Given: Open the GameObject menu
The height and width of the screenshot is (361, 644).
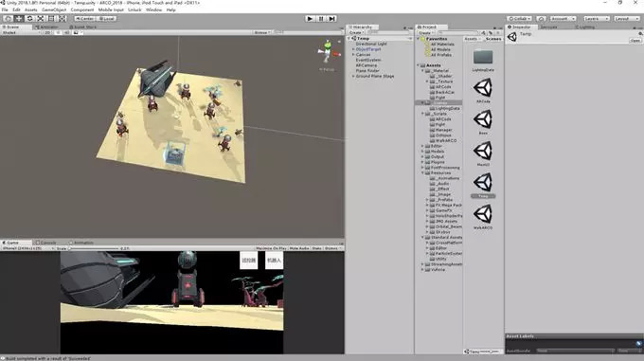Looking at the screenshot, I should (x=54, y=9).
